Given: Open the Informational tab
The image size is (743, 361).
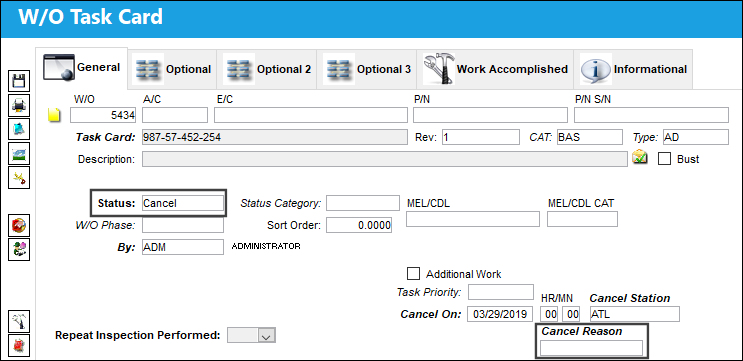Looking at the screenshot, I should click(633, 69).
